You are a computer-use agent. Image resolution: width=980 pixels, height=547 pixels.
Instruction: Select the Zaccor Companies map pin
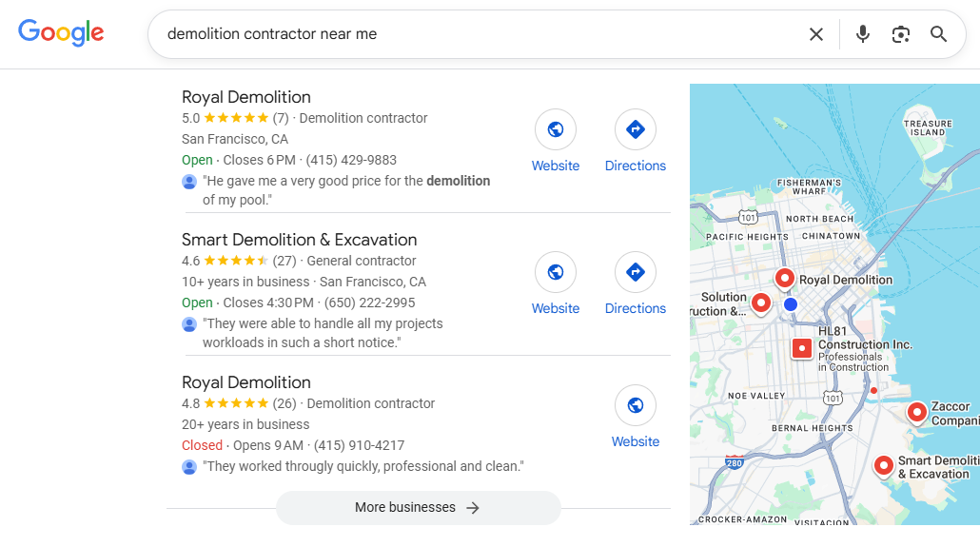tap(916, 412)
